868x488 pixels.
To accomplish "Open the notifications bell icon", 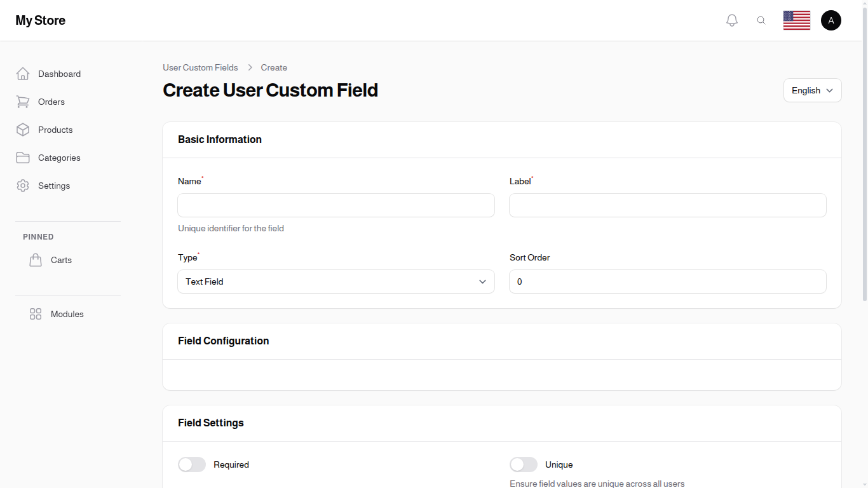I will (731, 20).
